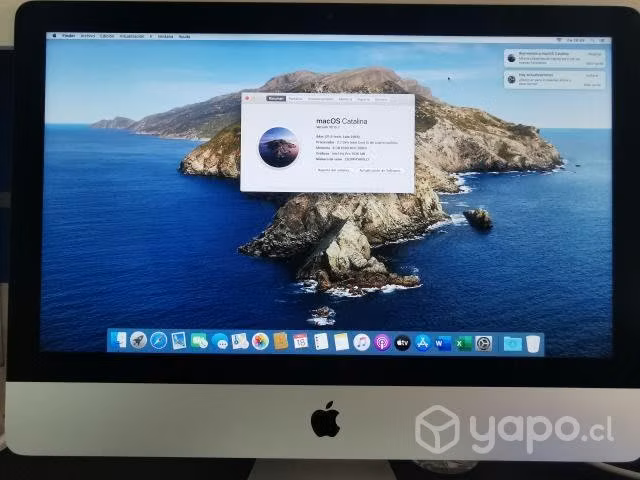Screen dimensions: 640x480
Task: Open Notification Center list icon in menu bar
Action: click(x=603, y=40)
